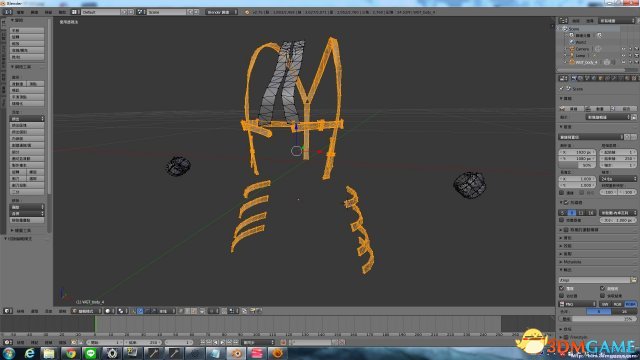This screenshot has height=360, width=640.
Task: Select the Render tab in Properties header
Action: point(573,78)
